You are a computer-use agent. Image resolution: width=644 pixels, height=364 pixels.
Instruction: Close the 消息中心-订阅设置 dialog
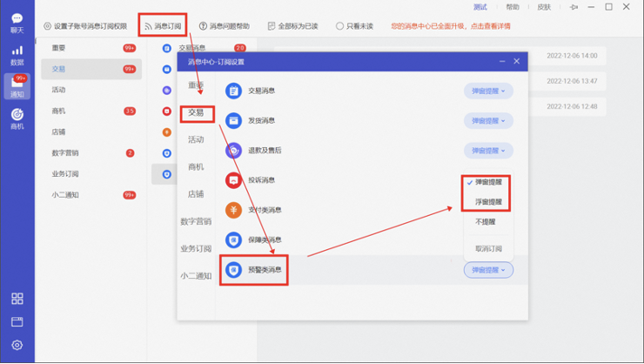[x=517, y=61]
